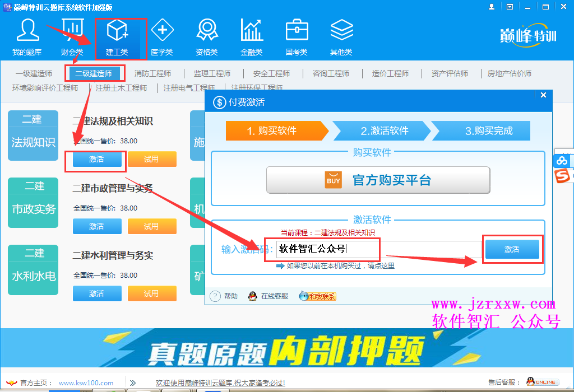
Task: Select the 二级建造师 tab
Action: (94, 73)
